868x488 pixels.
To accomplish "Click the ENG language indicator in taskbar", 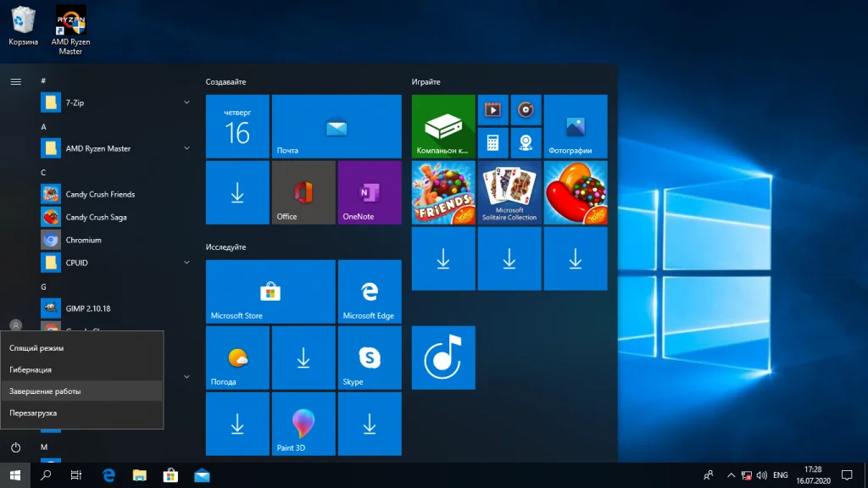I will 781,475.
